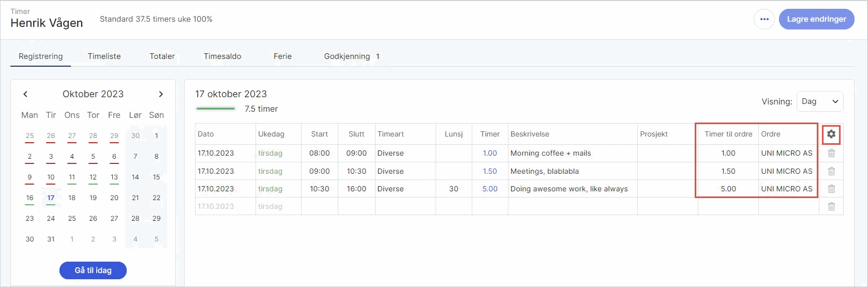This screenshot has height=287, width=868.
Task: Open the table column settings gear
Action: 831,134
